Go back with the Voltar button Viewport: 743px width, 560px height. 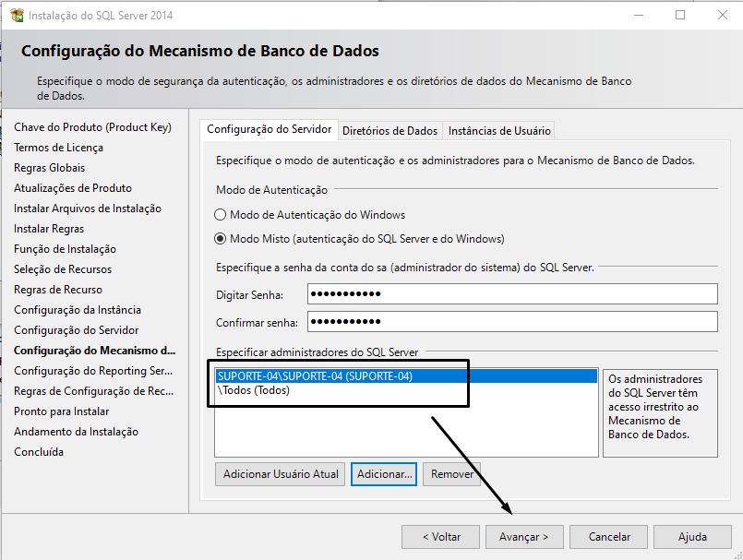pos(440,537)
